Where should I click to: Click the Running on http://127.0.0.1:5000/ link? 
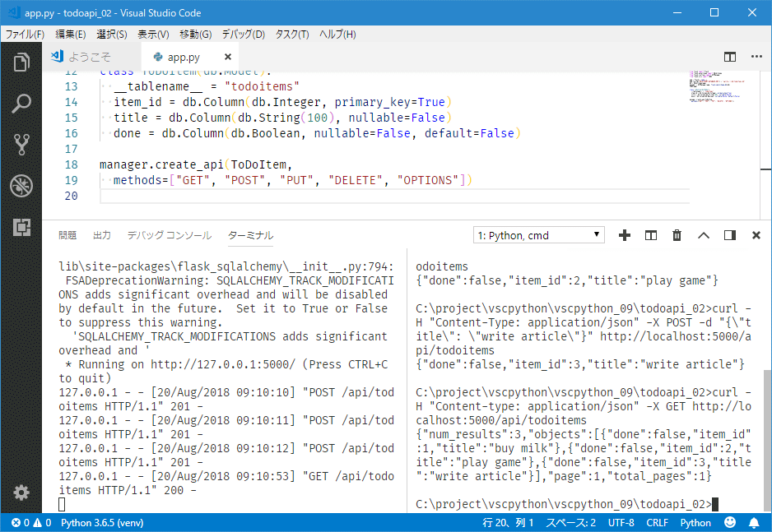pos(223,364)
